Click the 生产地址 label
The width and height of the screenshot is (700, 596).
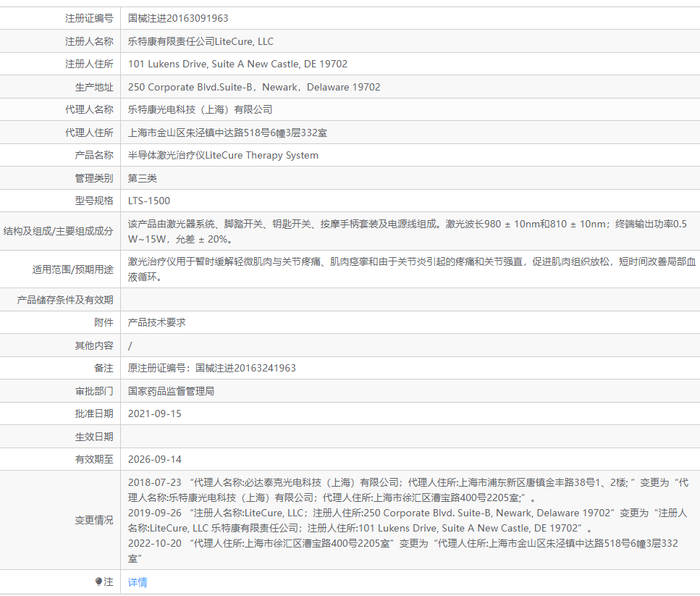coord(94,87)
